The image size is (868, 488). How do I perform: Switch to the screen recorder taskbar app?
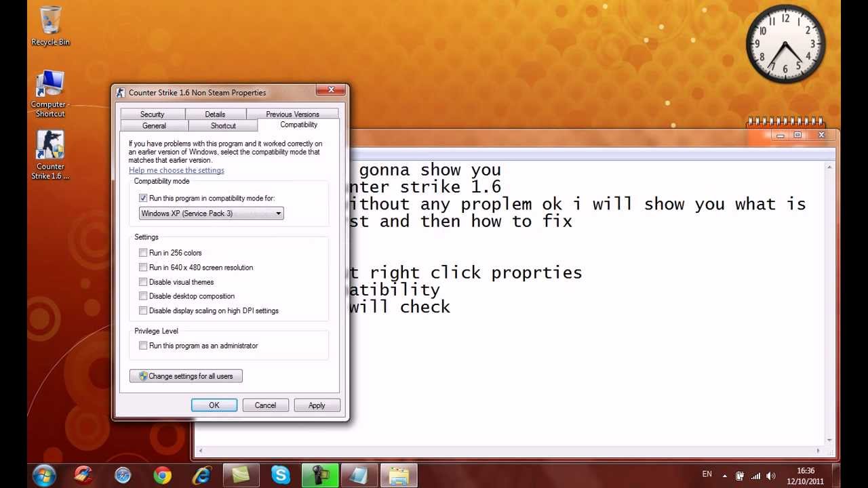pos(319,475)
